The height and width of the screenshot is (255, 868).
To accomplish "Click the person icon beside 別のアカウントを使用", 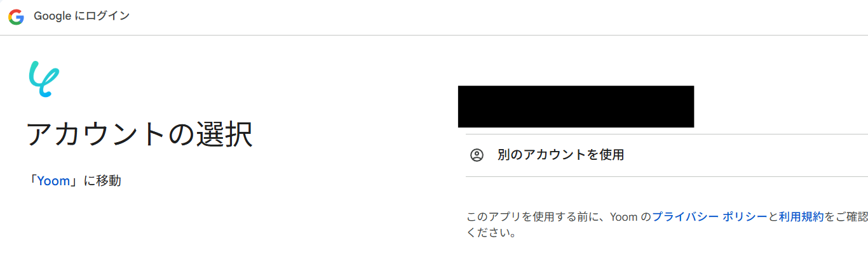I will [x=477, y=155].
